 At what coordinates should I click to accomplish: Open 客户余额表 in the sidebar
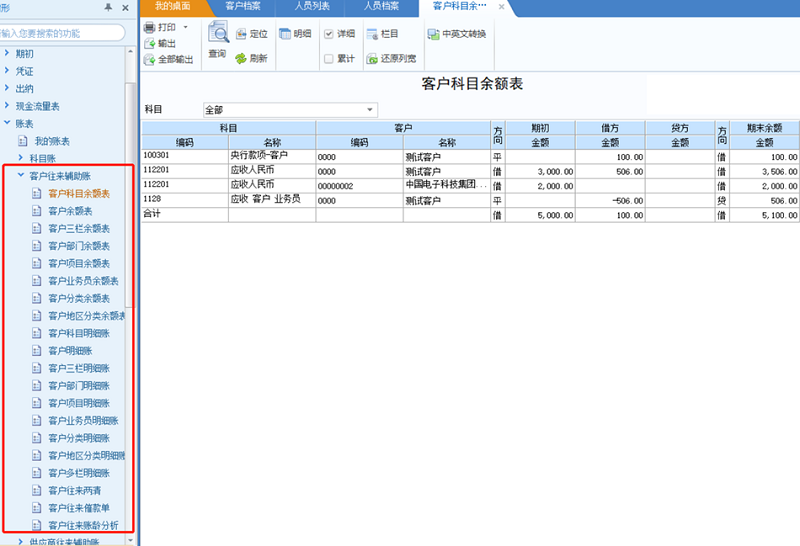click(x=70, y=211)
